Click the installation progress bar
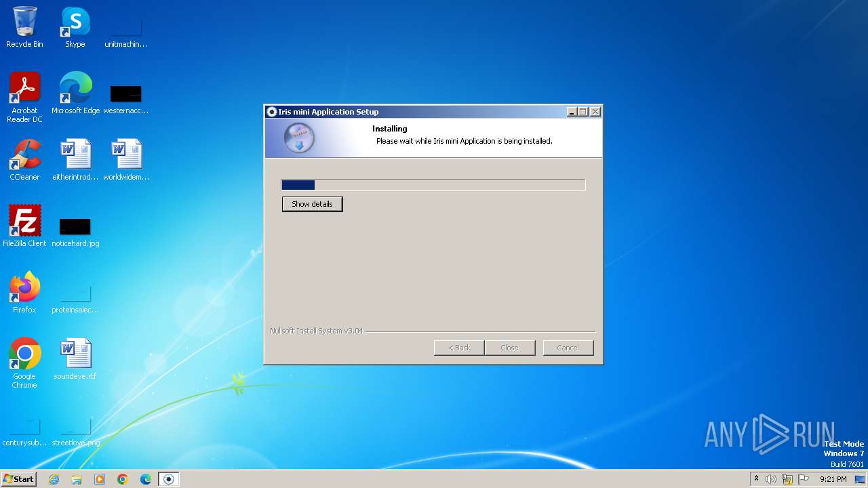This screenshot has height=488, width=868. pyautogui.click(x=433, y=185)
